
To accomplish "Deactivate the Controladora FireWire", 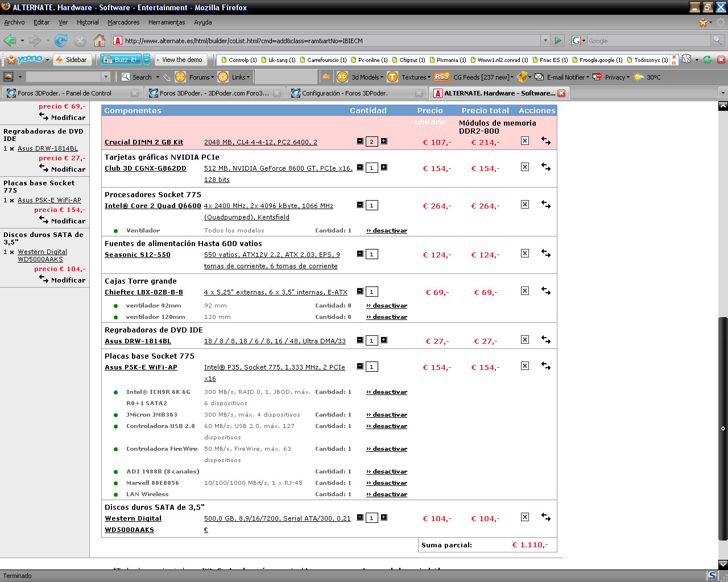I will coord(387,449).
